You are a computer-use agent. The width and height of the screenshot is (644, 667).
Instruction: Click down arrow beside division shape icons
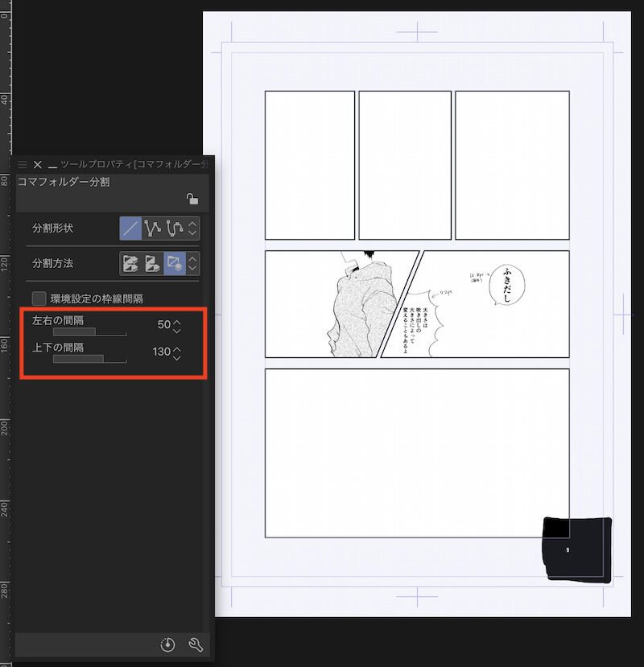[x=192, y=233]
